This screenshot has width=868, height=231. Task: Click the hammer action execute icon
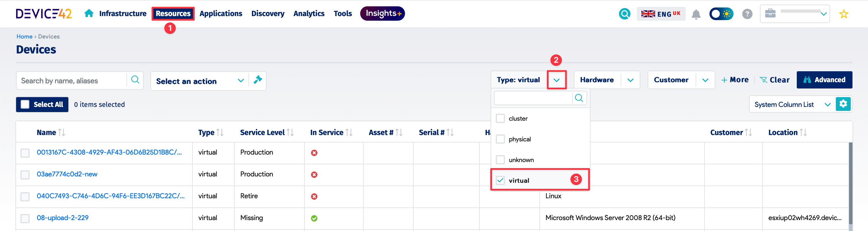coord(258,80)
